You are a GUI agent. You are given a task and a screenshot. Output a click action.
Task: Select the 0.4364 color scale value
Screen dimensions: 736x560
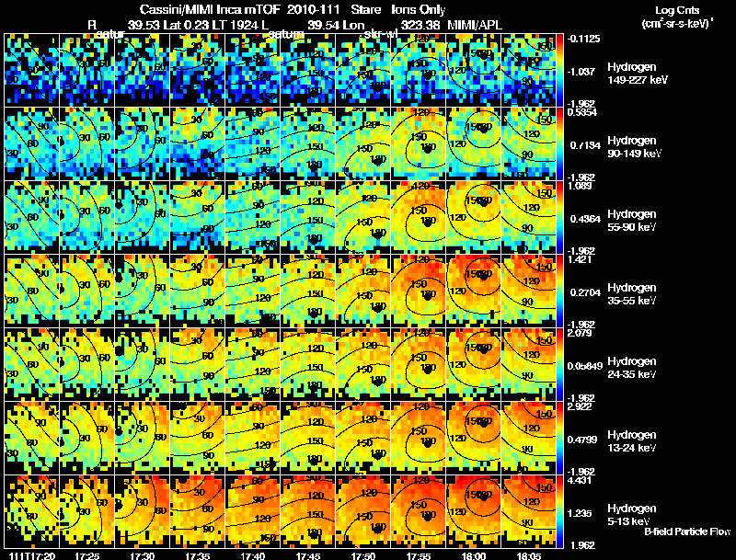pos(585,219)
